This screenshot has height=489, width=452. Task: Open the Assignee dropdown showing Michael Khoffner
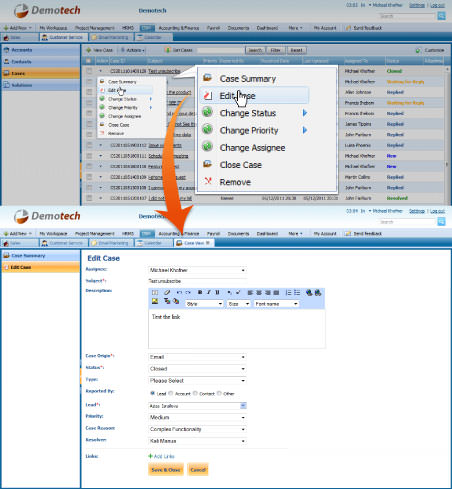click(x=197, y=270)
